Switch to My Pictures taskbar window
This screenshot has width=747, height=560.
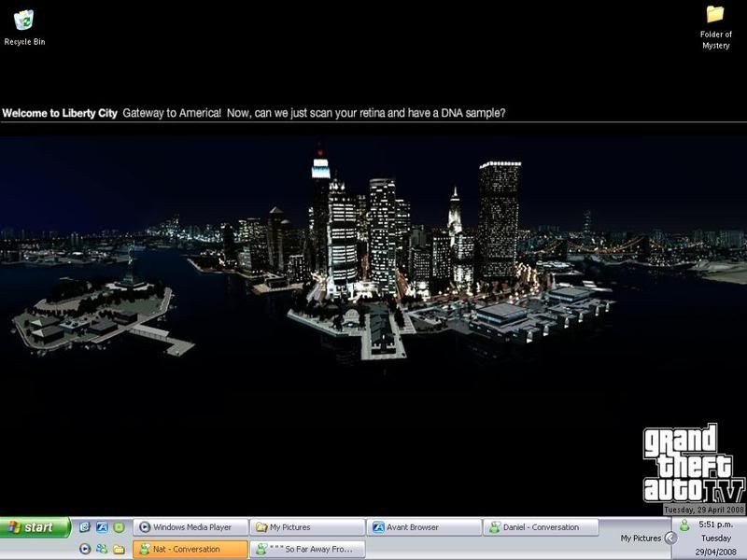[x=307, y=527]
